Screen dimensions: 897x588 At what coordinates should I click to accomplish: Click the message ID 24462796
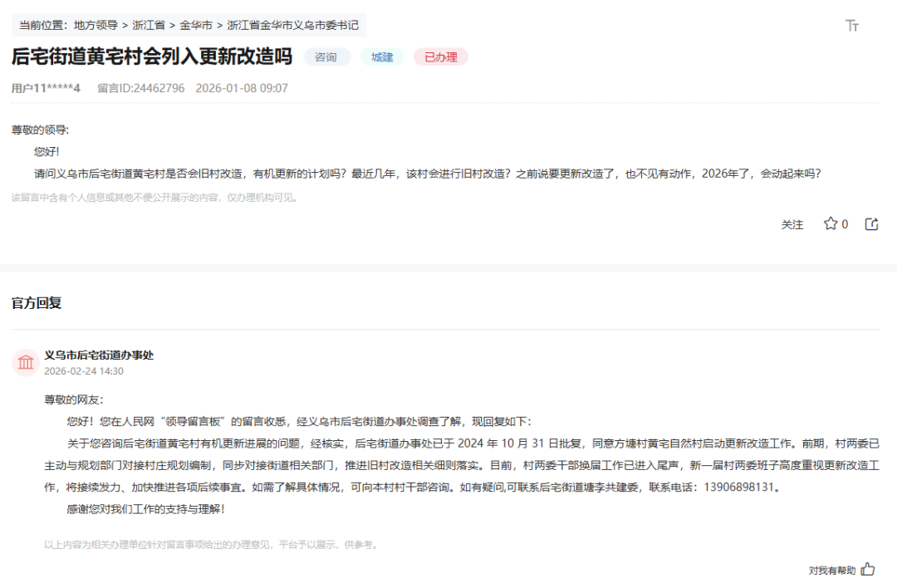point(141,88)
